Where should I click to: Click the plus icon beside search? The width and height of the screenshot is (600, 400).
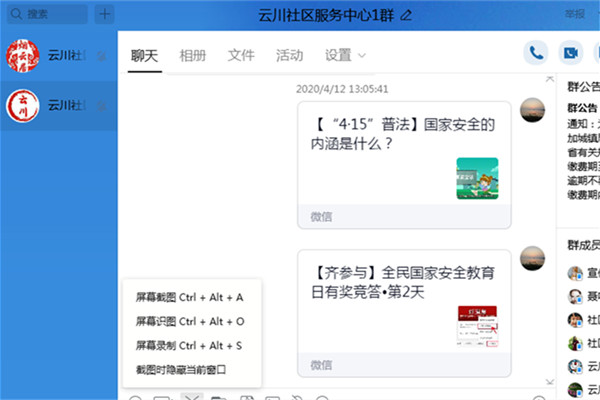click(104, 15)
